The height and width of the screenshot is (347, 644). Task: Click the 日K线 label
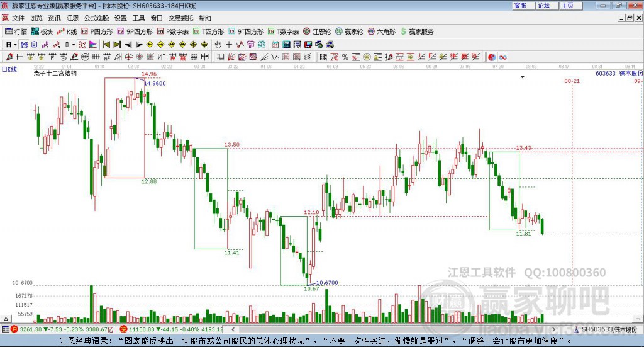tap(9, 69)
